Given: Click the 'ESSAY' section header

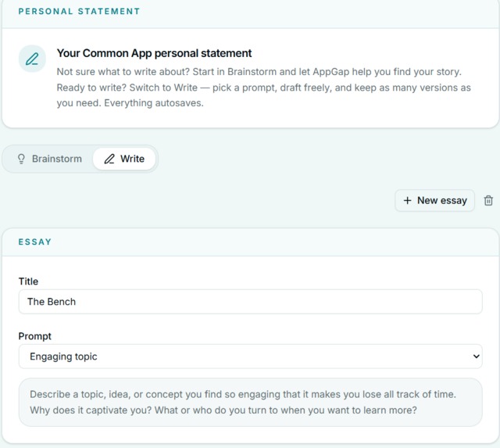Looking at the screenshot, I should pyautogui.click(x=34, y=242).
